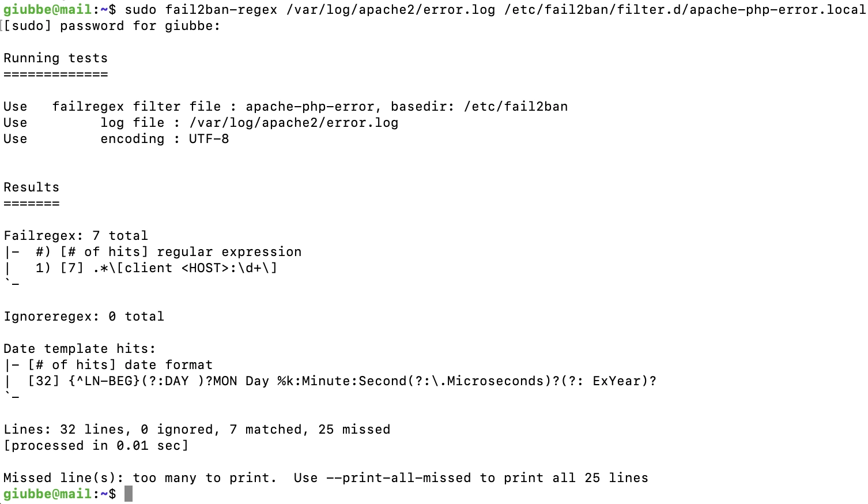Click the "Date template hits:" label
Viewport: 868px width, 504px height.
[x=80, y=349]
